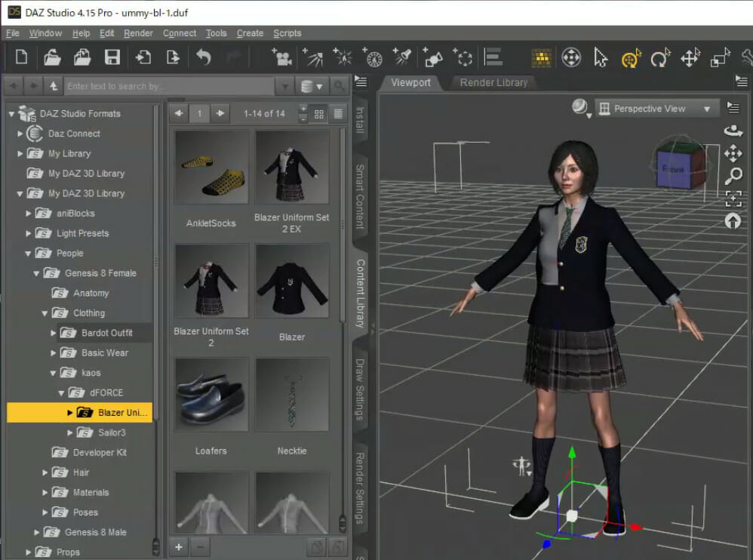Click the Import file toolbar icon
Image resolution: width=753 pixels, height=560 pixels.
point(143,57)
